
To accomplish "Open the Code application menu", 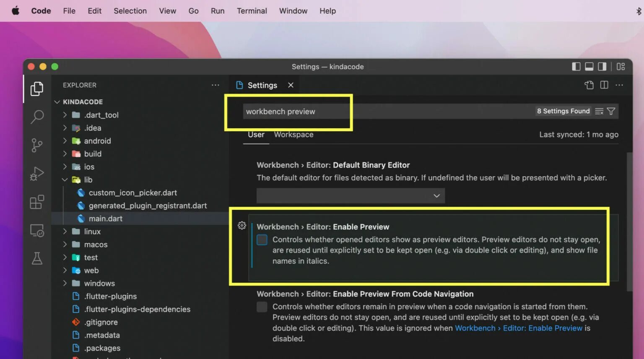I will 41,11.
